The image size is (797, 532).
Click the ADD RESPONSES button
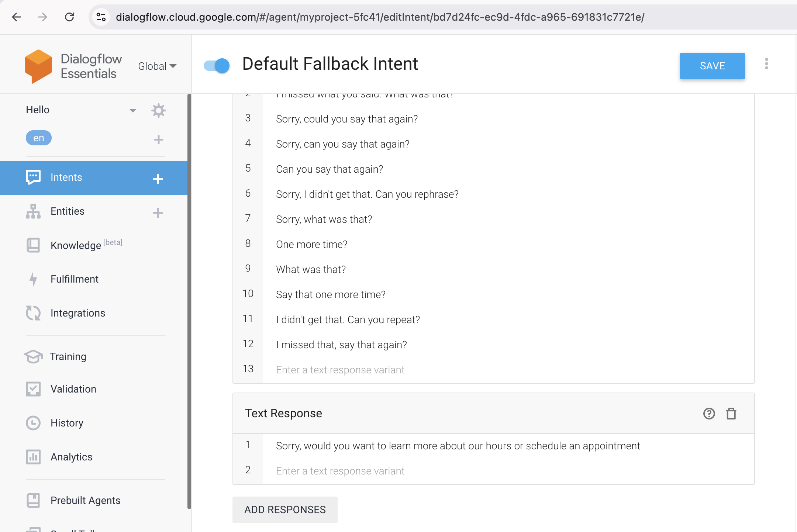point(286,509)
